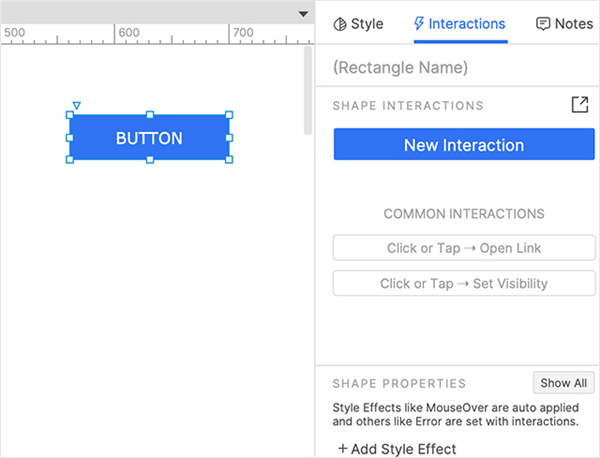Open the dropdown arrow above the ruler
The image size is (600, 458).
304,14
